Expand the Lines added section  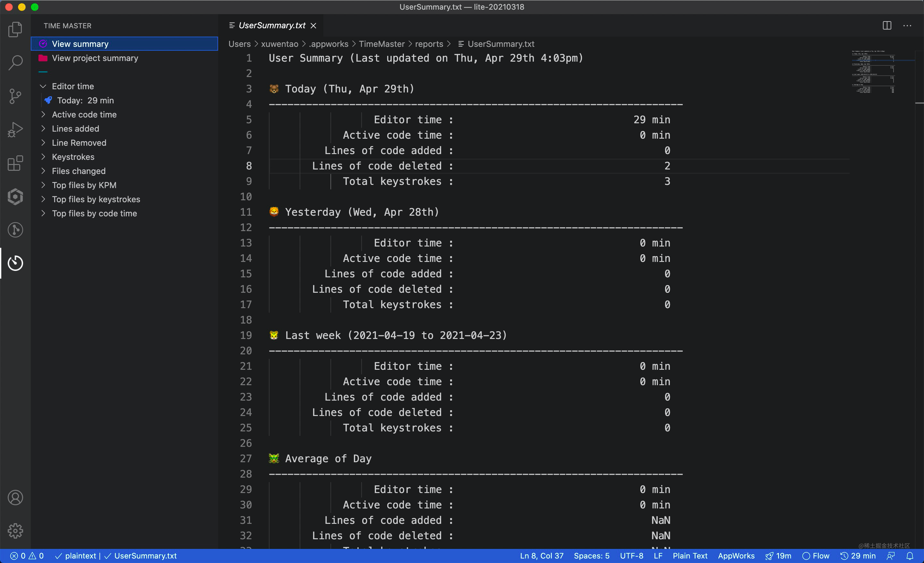coord(75,128)
